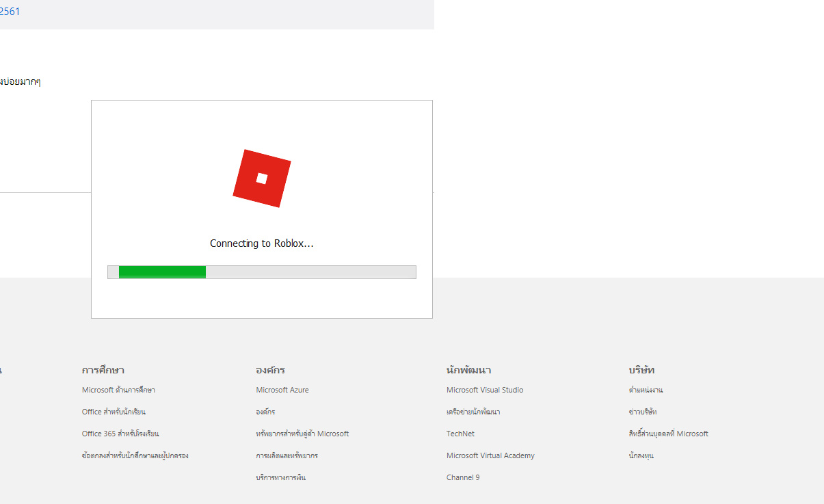
Task: Click the องค์กร footer heading
Action: point(270,370)
